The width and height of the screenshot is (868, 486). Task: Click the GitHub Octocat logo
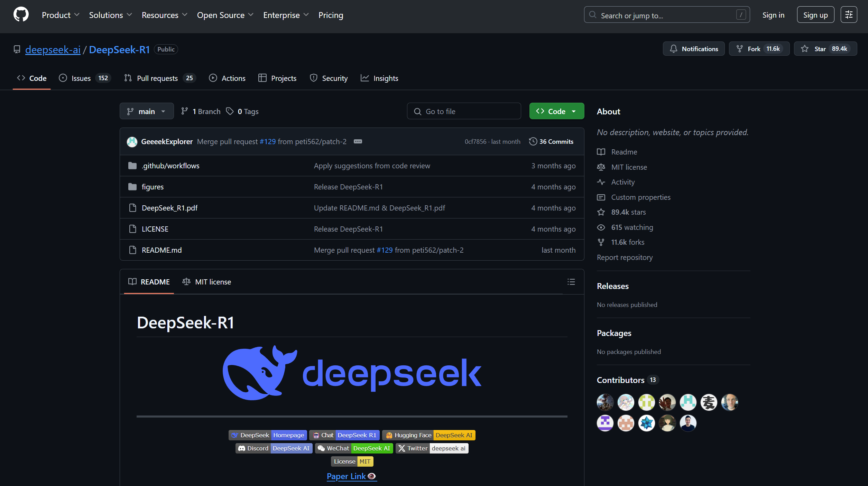point(21,15)
